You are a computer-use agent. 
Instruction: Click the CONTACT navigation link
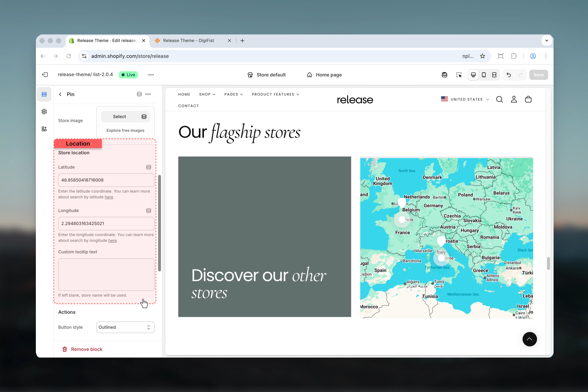tap(188, 106)
